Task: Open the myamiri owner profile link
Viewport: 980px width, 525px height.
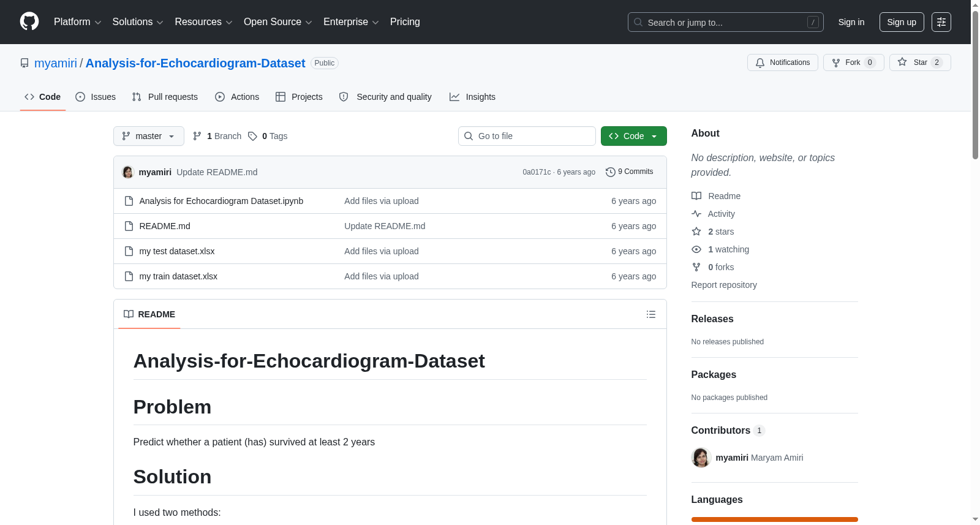Action: pyautogui.click(x=56, y=63)
